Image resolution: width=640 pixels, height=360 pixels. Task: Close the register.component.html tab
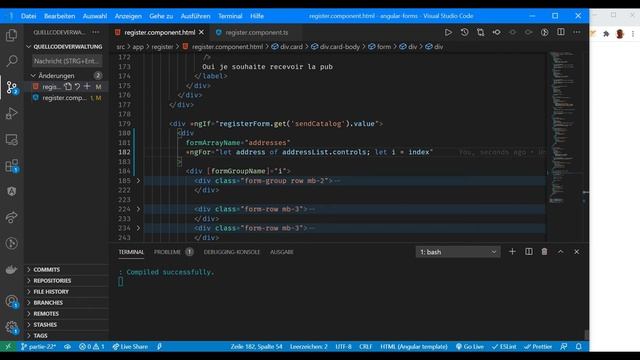coord(201,32)
